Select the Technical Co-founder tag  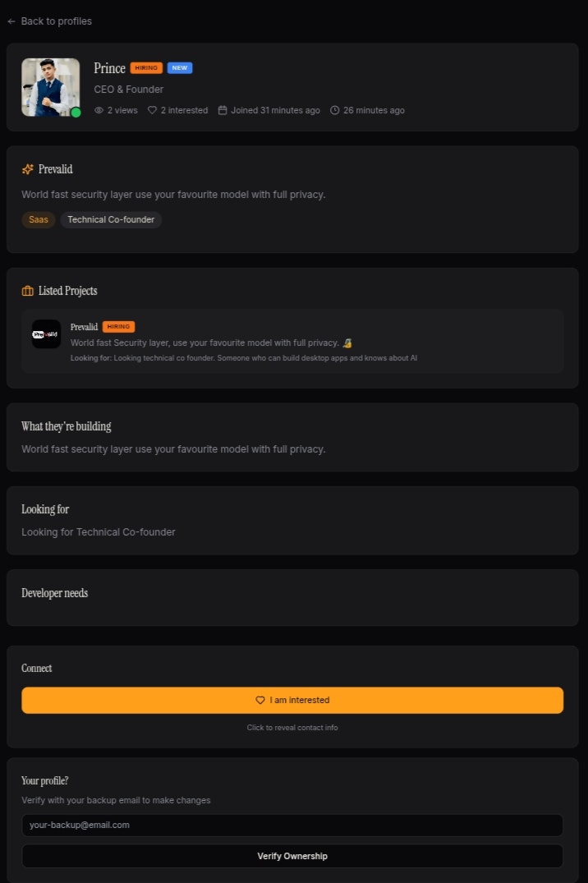coord(111,219)
